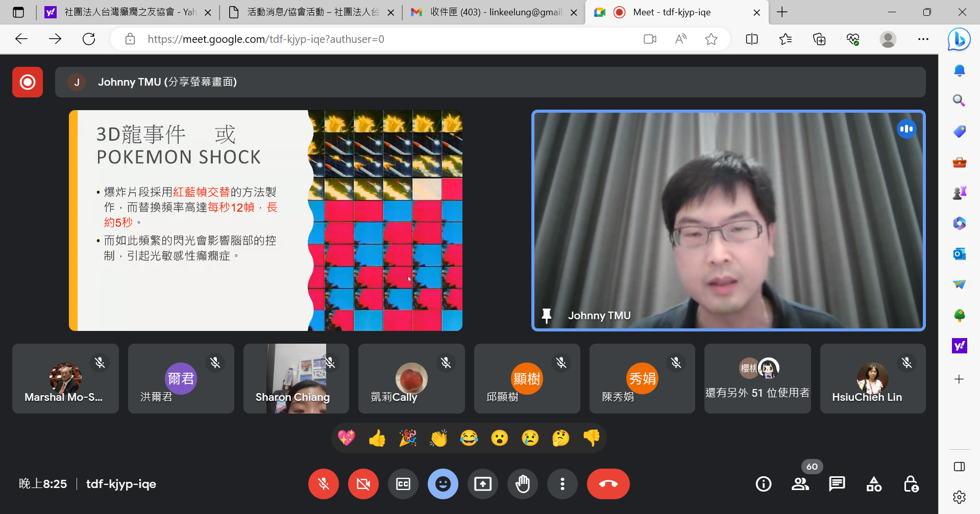Open browser essentials heart icon

coord(853,39)
